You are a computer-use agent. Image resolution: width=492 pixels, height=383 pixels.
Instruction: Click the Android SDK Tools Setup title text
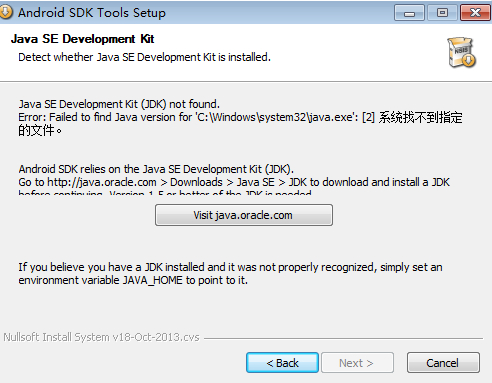point(92,13)
